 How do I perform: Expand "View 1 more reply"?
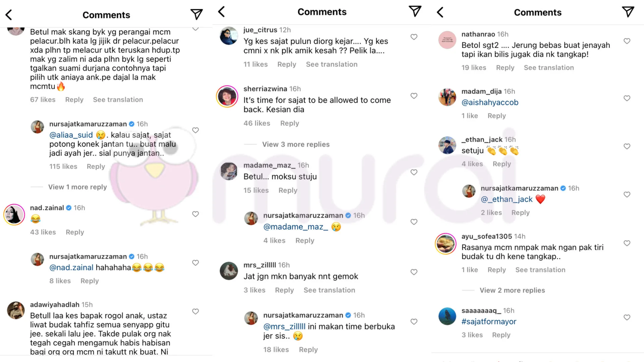77,187
